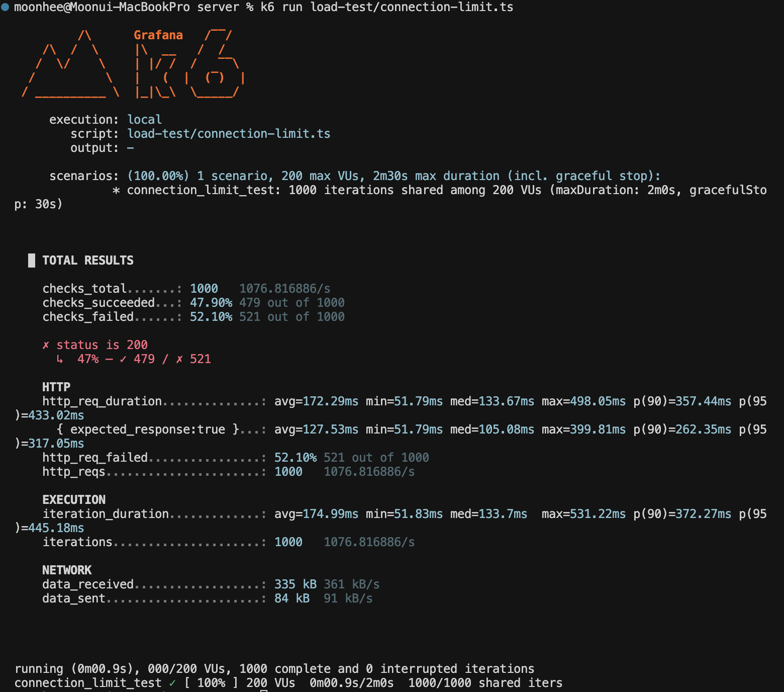Image resolution: width=784 pixels, height=692 pixels.
Task: Click the green checkmark after connection_limit_test
Action: point(172,683)
